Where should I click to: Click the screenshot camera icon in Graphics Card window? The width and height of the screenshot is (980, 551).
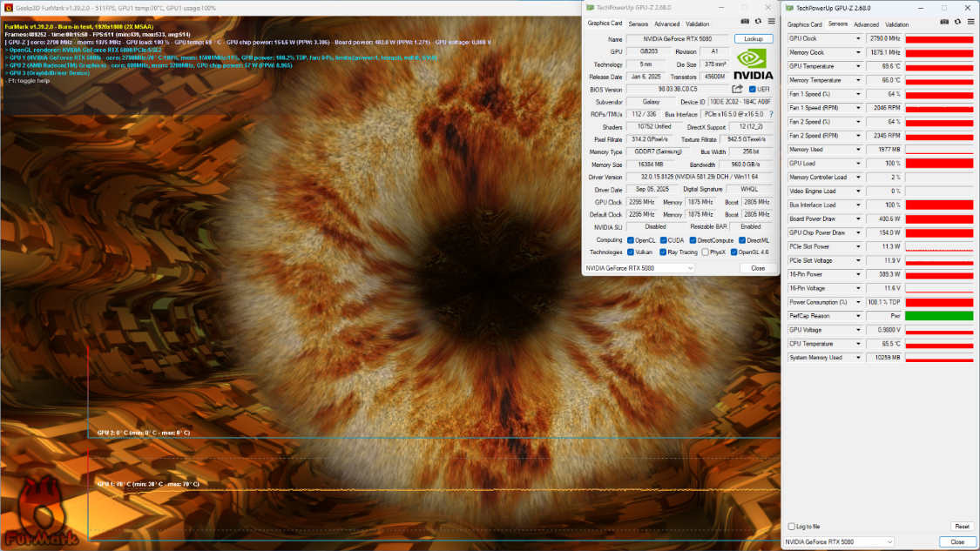tap(745, 21)
